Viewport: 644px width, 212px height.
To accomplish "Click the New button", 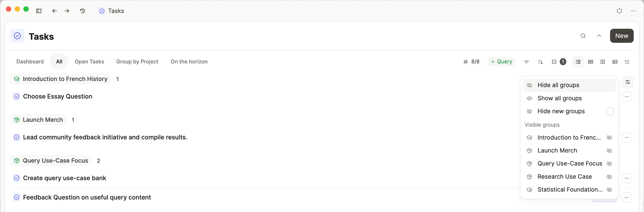I will coord(621,36).
